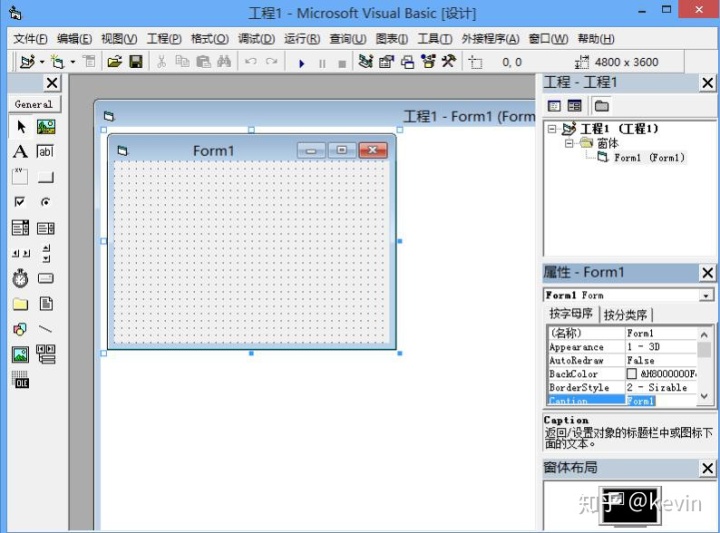Screen dimensions: 720x533
Task: Switch to the 按字母序 properties tab
Action: (x=571, y=314)
